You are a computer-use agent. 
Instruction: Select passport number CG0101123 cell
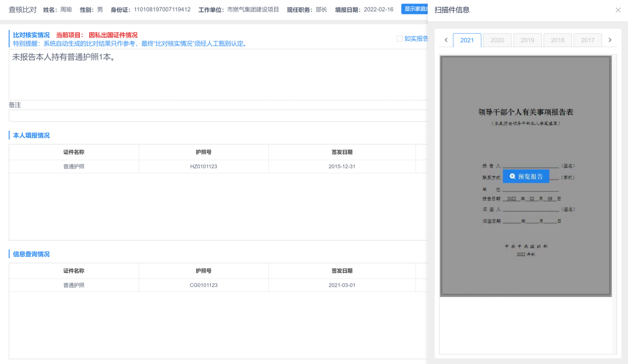(203, 285)
